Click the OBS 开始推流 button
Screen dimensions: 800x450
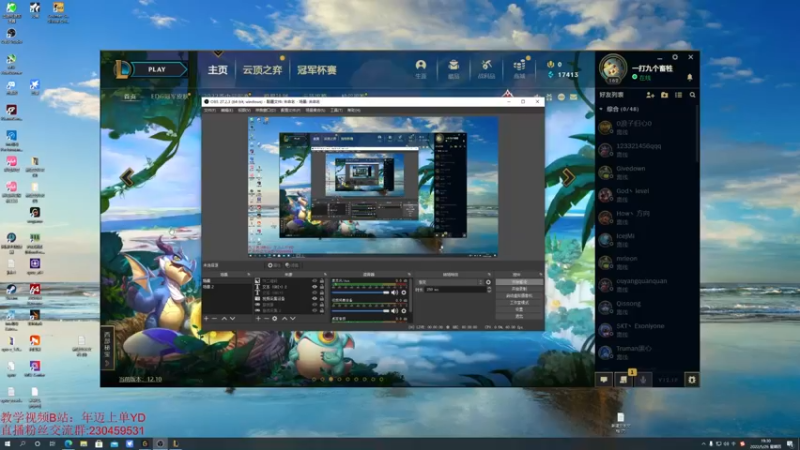tap(519, 282)
